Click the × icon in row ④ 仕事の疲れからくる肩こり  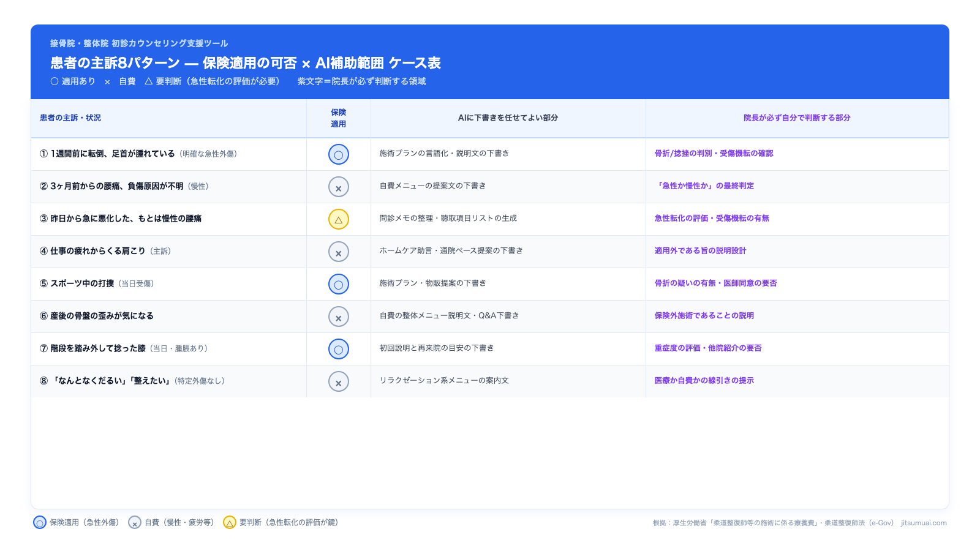[x=339, y=252]
